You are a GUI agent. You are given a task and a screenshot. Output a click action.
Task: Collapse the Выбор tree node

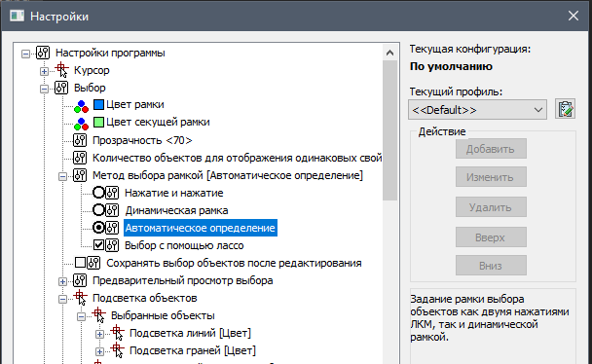[x=44, y=89]
